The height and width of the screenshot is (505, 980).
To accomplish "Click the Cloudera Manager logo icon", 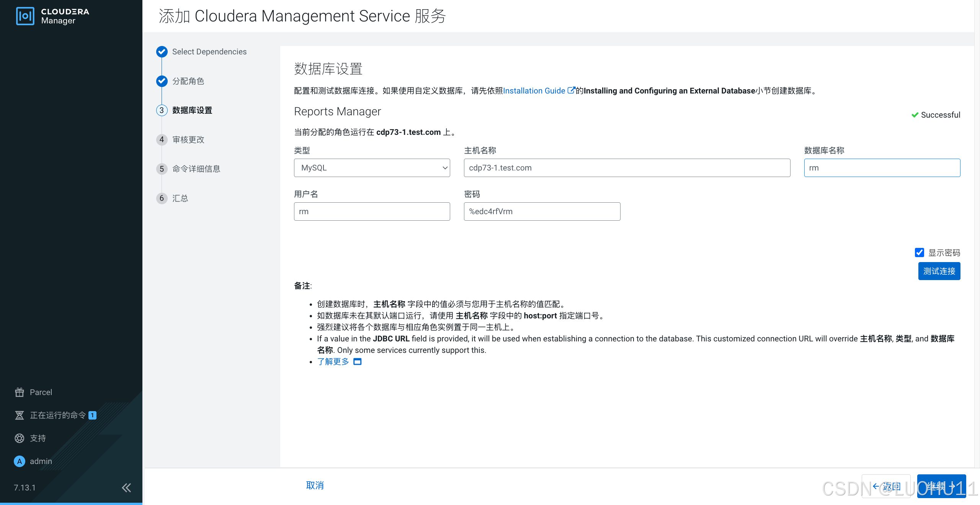I will [25, 16].
